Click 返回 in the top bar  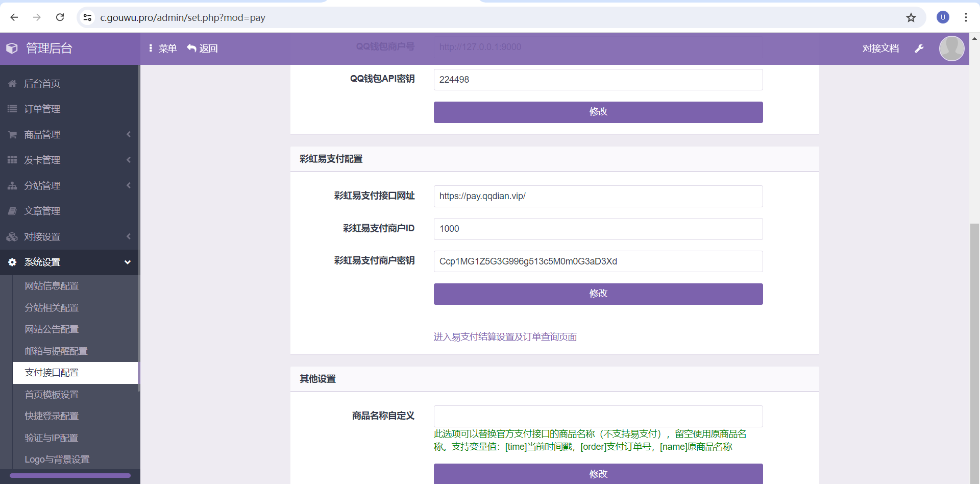point(203,49)
